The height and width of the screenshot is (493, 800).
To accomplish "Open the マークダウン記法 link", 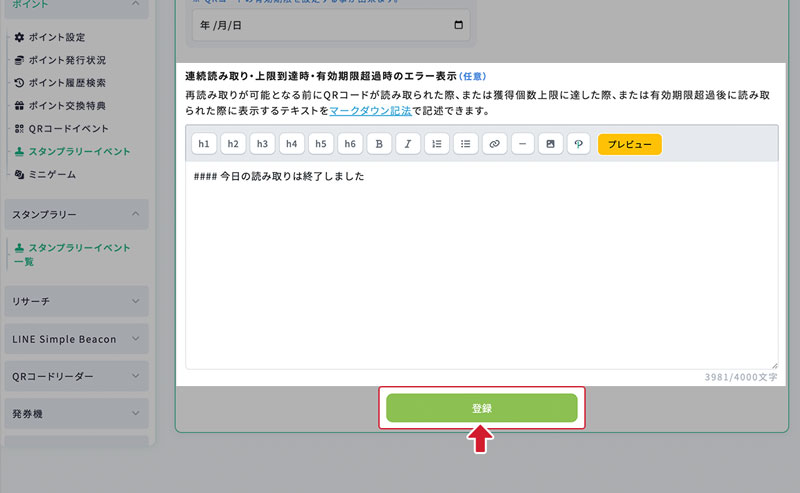I will pyautogui.click(x=370, y=111).
